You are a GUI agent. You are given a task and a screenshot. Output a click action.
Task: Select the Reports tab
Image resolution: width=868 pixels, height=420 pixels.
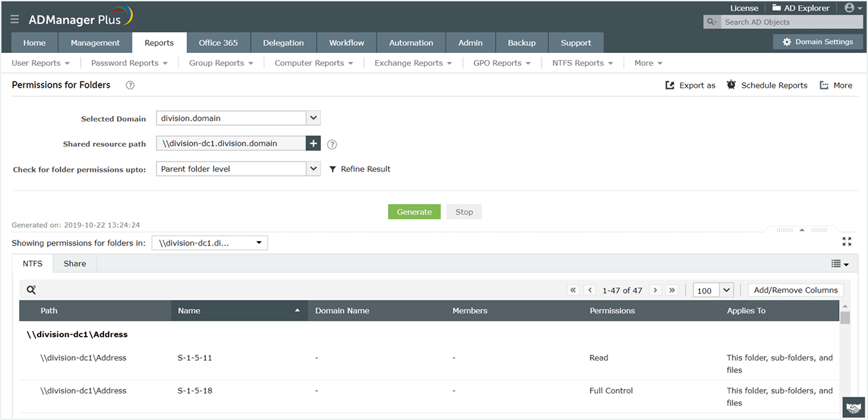pos(160,43)
